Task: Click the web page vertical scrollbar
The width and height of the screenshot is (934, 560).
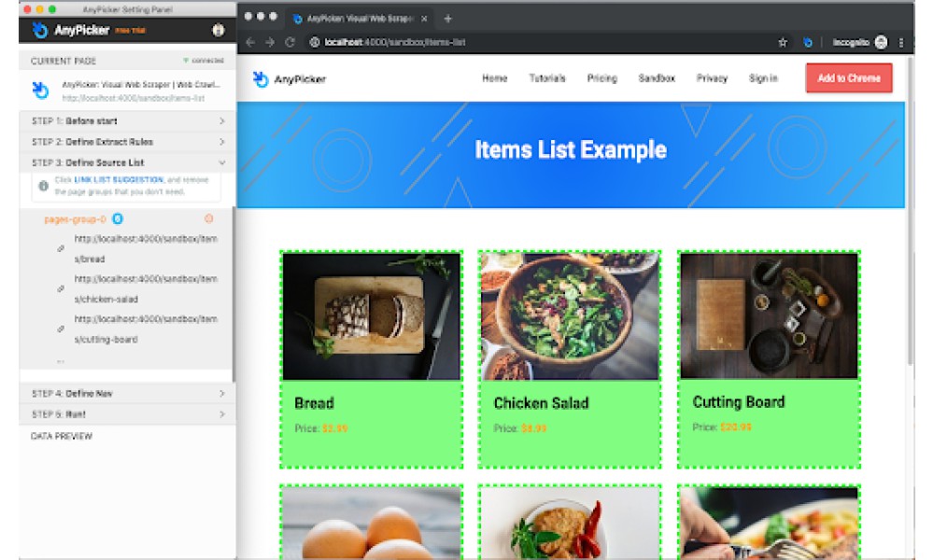Action: tap(910, 211)
